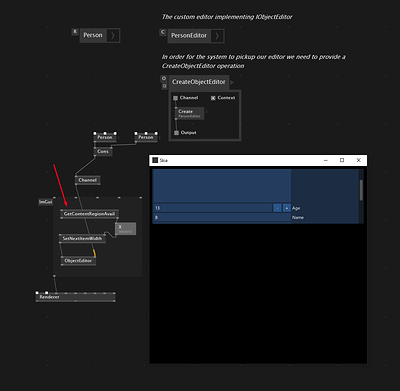The image size is (400, 391).
Task: Click the 'Output' pin label
Action: pyautogui.click(x=188, y=133)
